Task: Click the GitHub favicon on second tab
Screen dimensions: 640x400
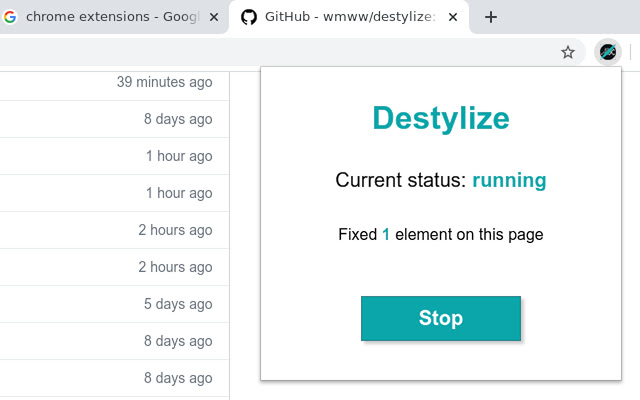Action: coord(249,17)
